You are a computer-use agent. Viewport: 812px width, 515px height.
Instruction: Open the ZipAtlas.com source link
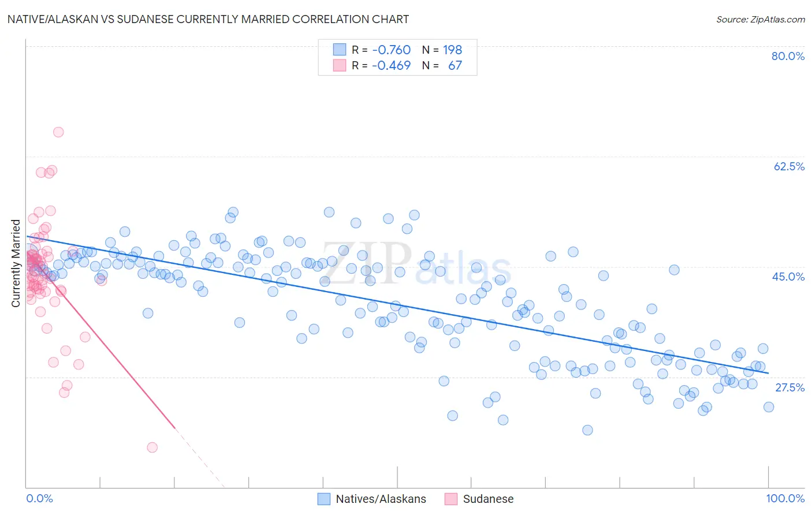pos(761,19)
